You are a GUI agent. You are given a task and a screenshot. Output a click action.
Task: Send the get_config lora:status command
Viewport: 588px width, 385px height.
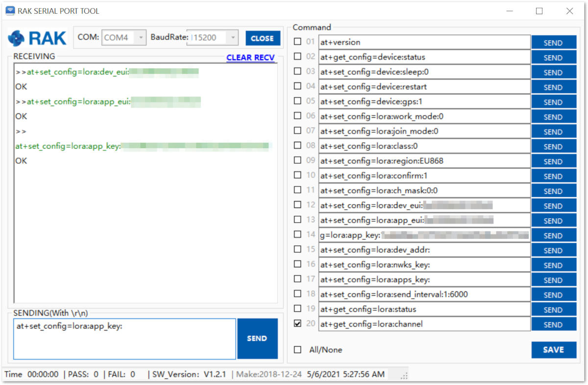point(554,309)
